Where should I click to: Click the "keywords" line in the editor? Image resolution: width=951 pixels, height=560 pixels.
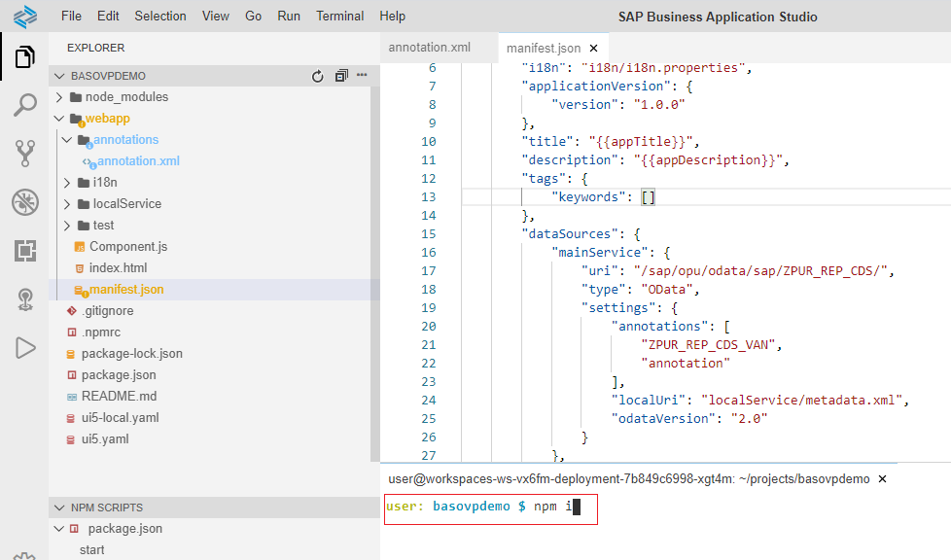(x=604, y=196)
